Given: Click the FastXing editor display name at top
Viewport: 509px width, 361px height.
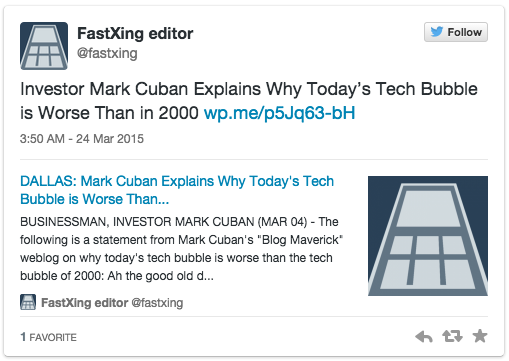Looking at the screenshot, I should pos(135,33).
